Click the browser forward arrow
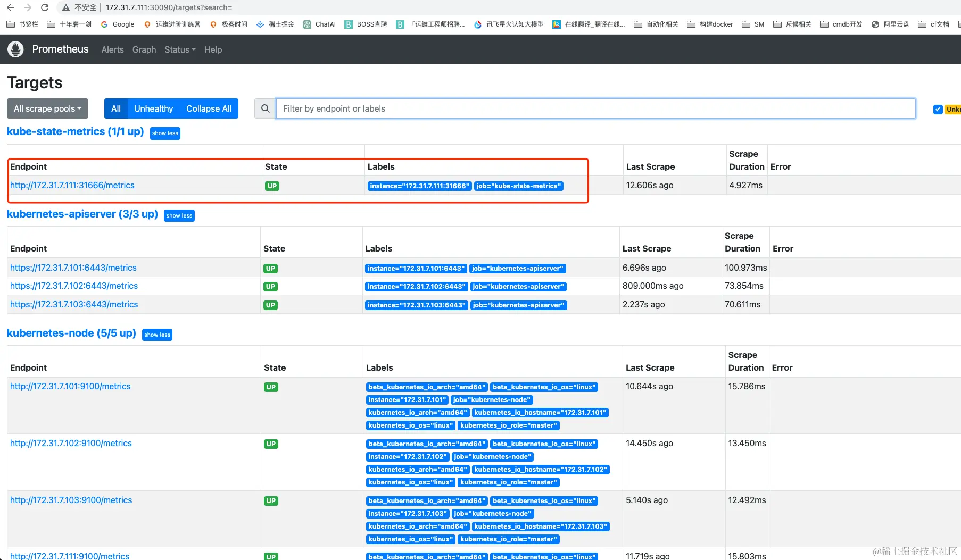The height and width of the screenshot is (560, 961). (28, 7)
